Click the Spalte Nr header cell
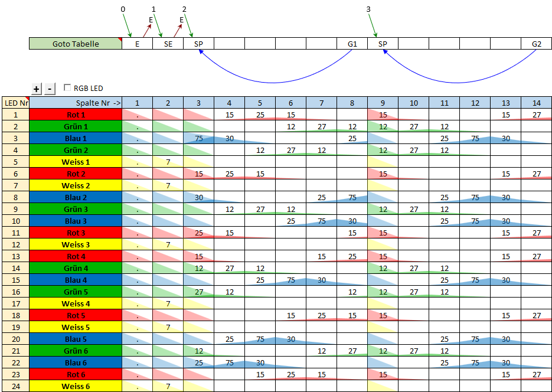Image resolution: width=552 pixels, height=392 pixels. pos(76,103)
